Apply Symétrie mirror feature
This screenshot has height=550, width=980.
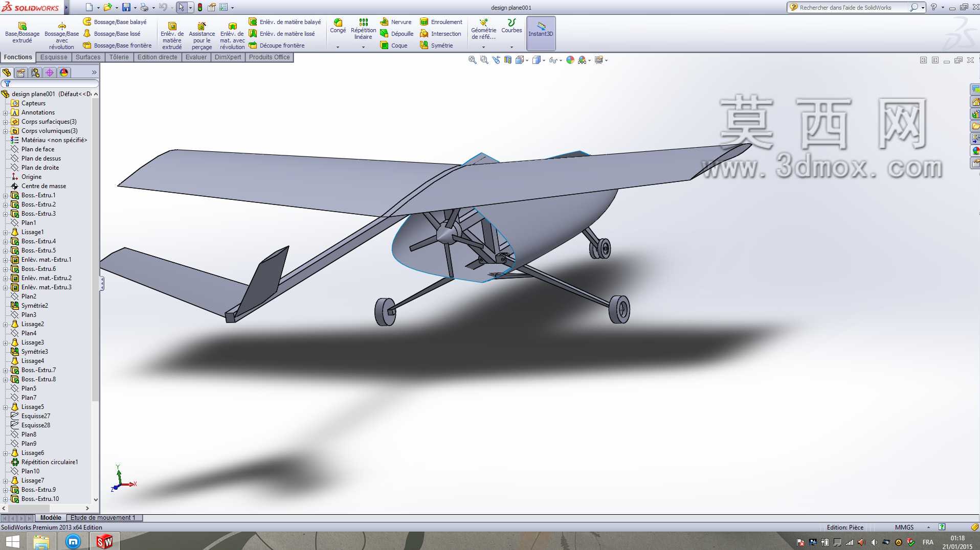coord(436,45)
